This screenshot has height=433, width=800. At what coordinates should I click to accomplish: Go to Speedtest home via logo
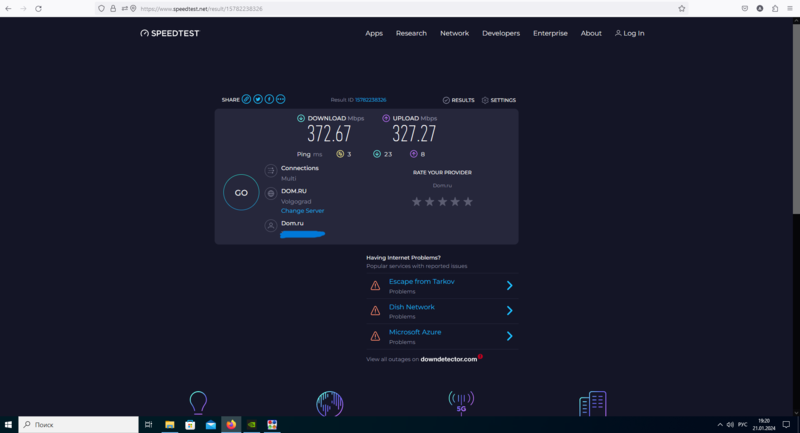(x=170, y=33)
